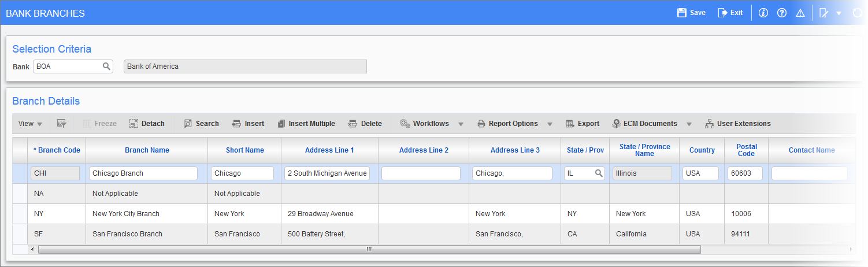
Task: Click the edit page icon in header
Action: (x=824, y=13)
